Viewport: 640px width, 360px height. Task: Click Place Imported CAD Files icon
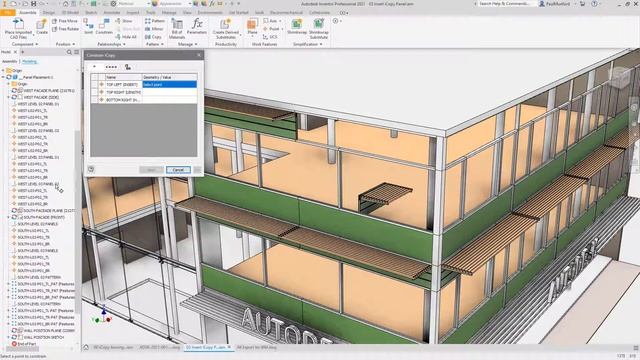18,24
